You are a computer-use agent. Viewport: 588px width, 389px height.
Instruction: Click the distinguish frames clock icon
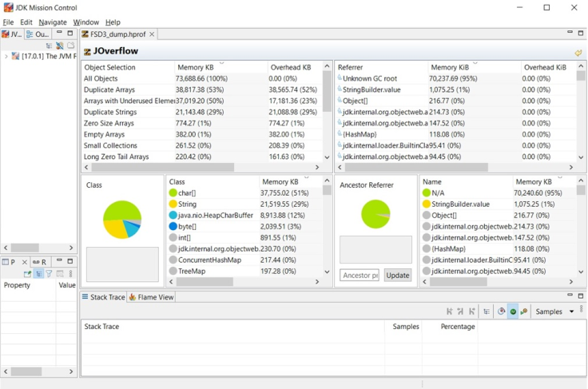[502, 312]
